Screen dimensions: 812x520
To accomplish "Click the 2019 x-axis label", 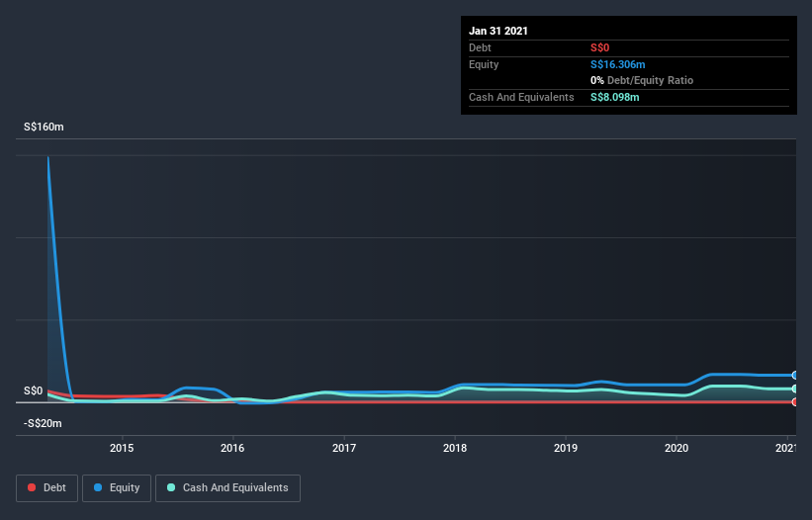I will (566, 448).
